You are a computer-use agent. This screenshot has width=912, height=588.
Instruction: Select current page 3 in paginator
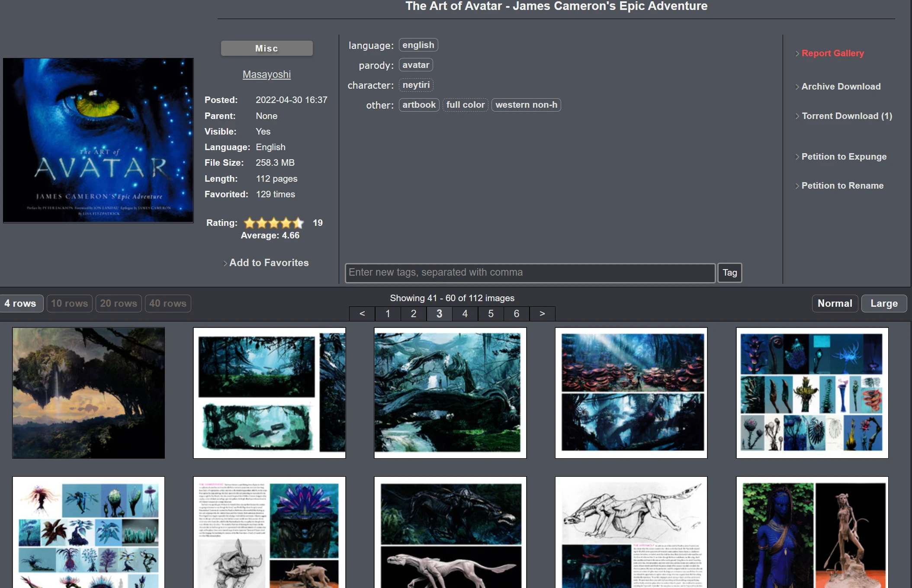439,314
